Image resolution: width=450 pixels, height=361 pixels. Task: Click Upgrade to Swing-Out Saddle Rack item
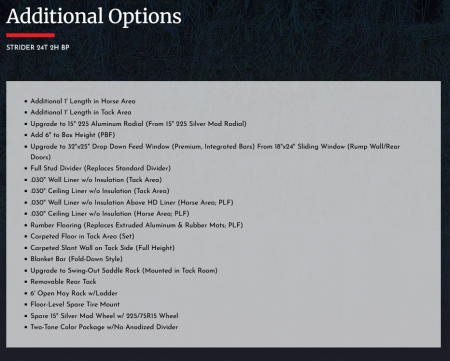[124, 270]
